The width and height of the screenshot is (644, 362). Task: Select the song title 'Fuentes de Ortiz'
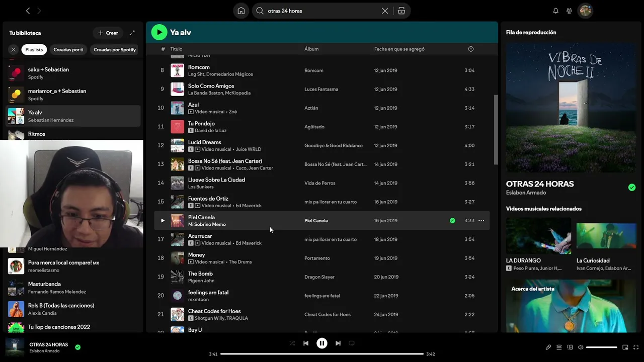(208, 199)
